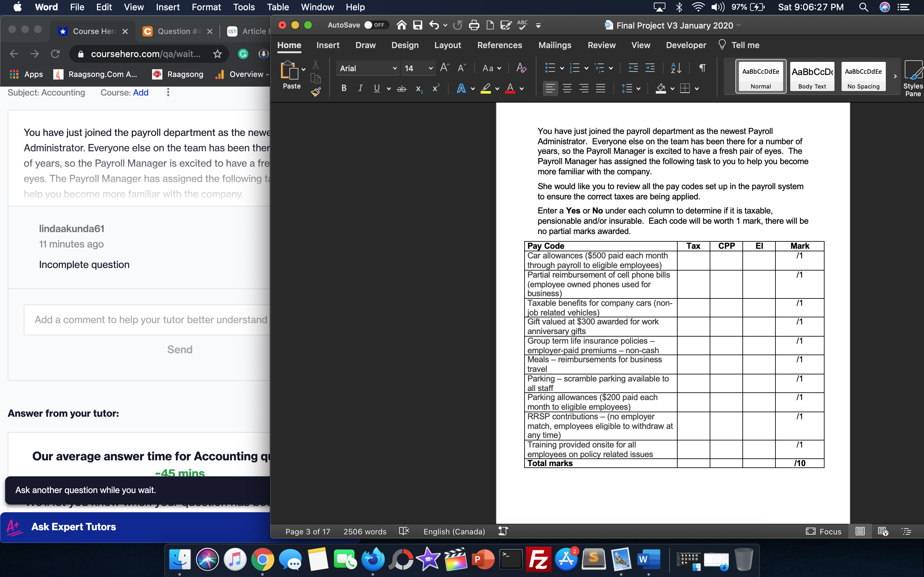Screen dimensions: 924x577
Task: Open the Table menu in menu bar
Action: (278, 7)
